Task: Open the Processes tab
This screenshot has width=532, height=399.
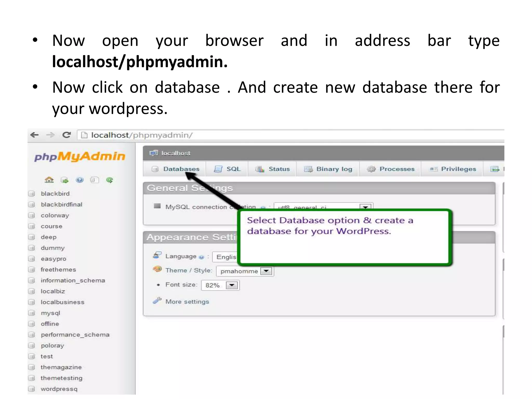Action: (x=390, y=169)
